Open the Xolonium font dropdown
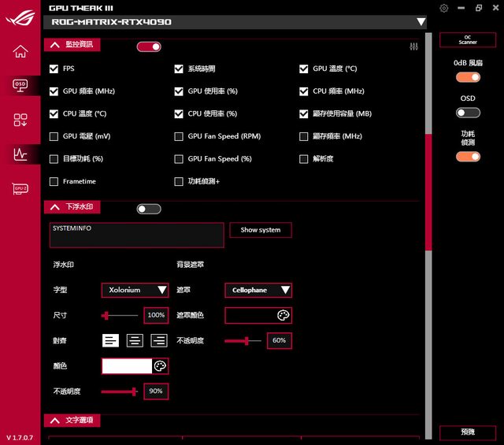This screenshot has width=504, height=445. click(135, 290)
